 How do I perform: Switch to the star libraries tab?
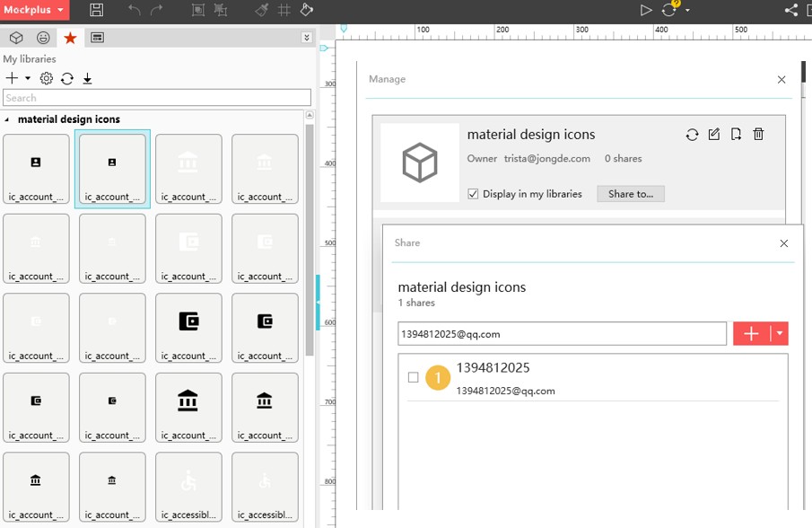pyautogui.click(x=70, y=38)
